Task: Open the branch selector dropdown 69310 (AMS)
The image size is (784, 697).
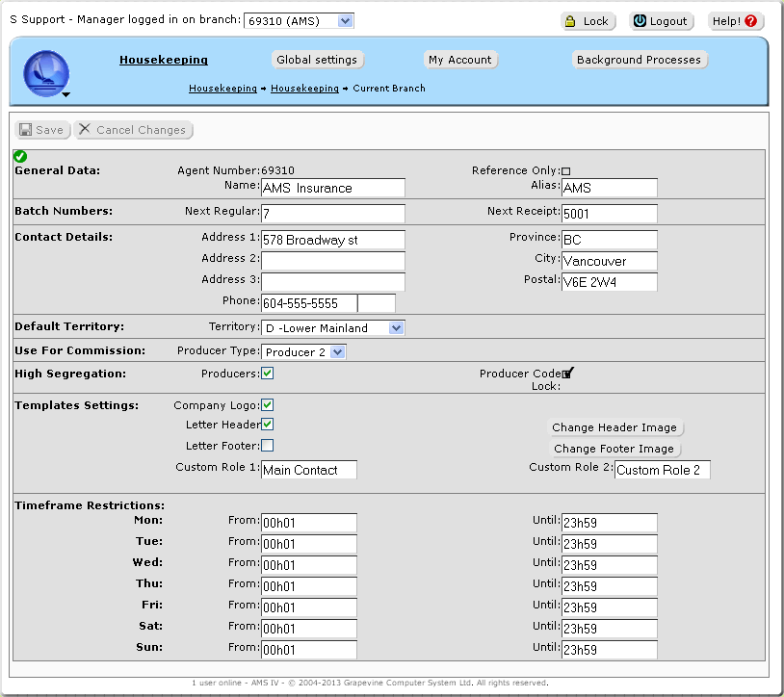Action: (x=300, y=20)
